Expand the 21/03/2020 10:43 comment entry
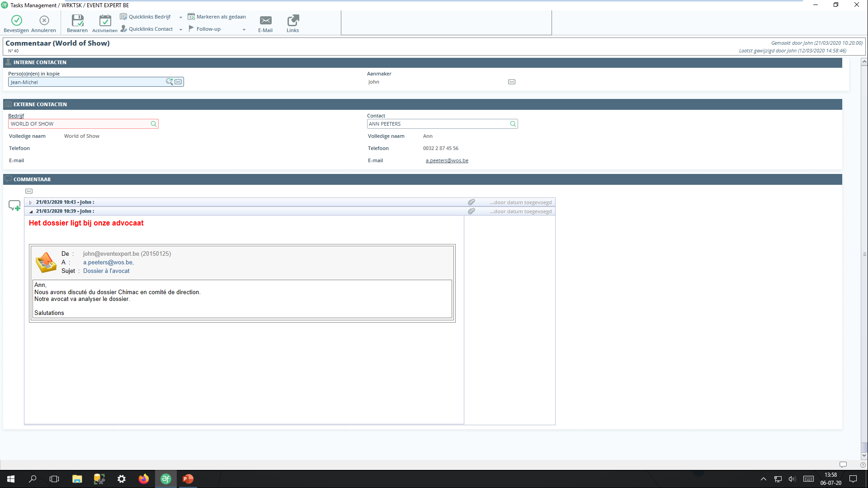868x488 pixels. 30,202
